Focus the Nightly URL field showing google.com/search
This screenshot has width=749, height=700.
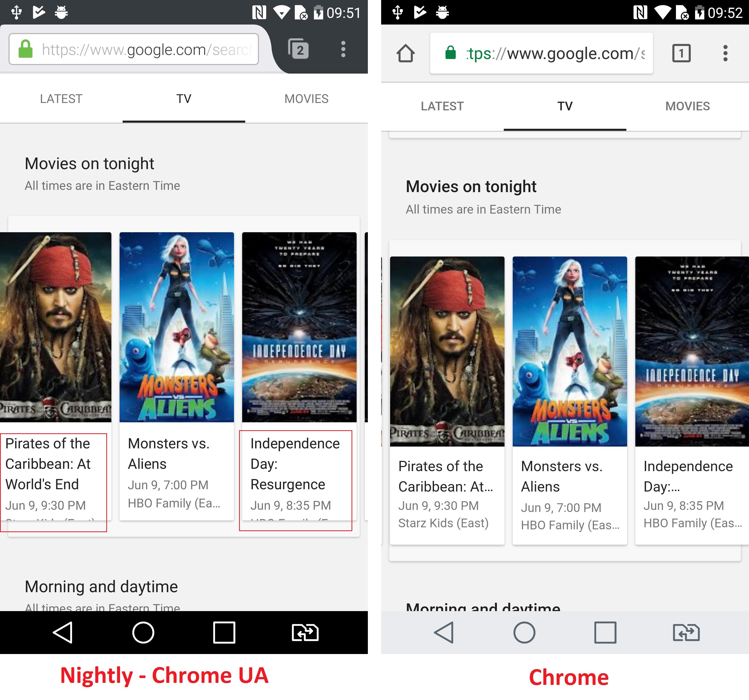point(134,49)
